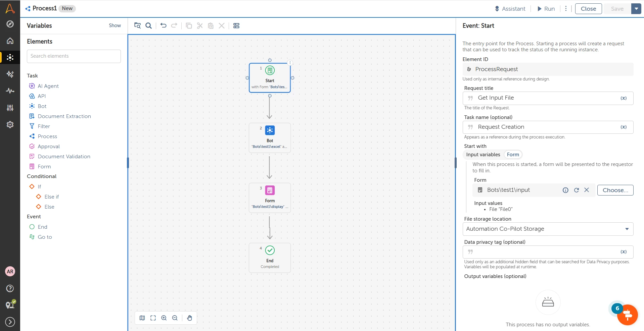Image resolution: width=644 pixels, height=331 pixels.
Task: Click the Paste clipboard icon
Action: 211,26
